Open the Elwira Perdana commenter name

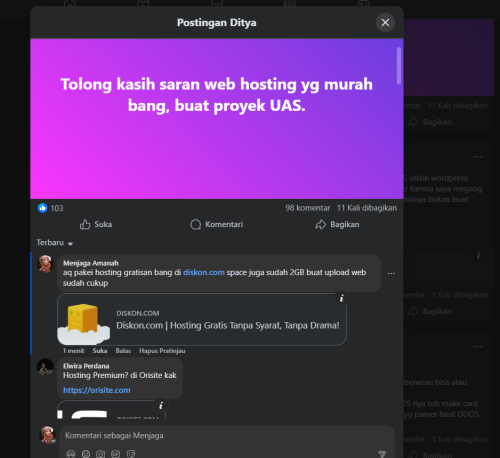point(86,366)
